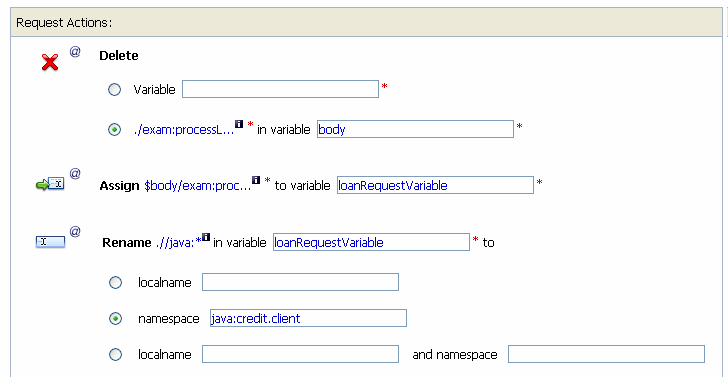Select the namespace radio button

click(x=115, y=318)
